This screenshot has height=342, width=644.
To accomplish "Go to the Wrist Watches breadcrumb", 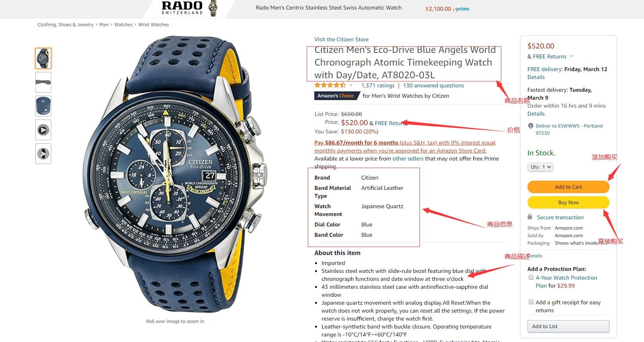I will click(x=153, y=25).
